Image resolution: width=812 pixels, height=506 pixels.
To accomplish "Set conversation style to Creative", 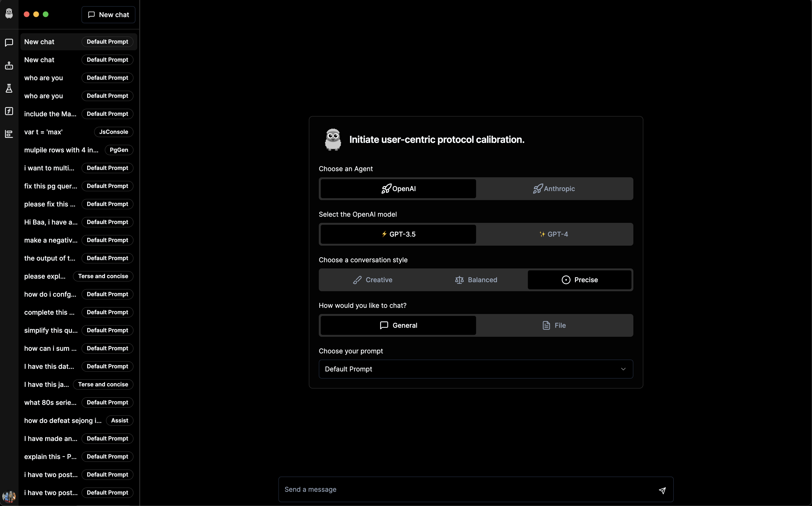I will pyautogui.click(x=372, y=280).
